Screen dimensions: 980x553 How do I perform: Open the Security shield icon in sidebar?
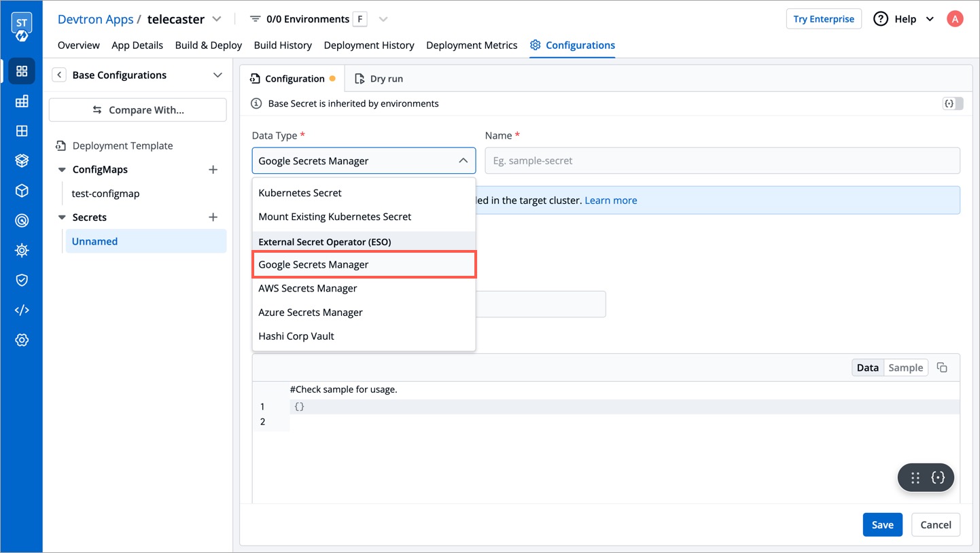[22, 279]
